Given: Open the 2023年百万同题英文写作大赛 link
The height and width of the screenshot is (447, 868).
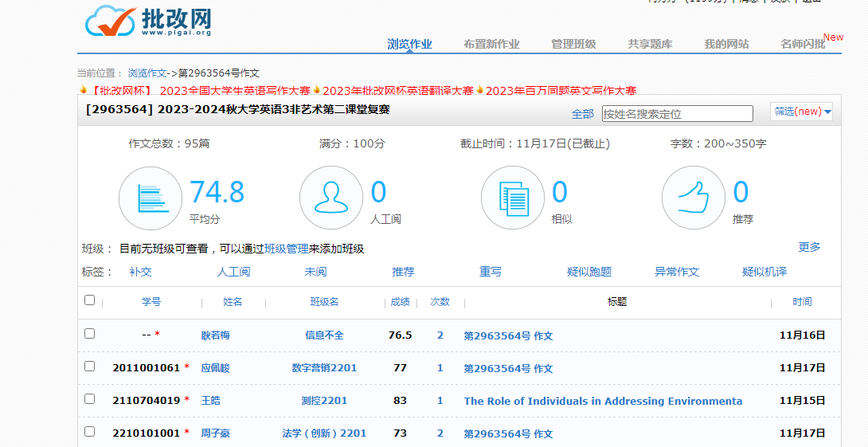Looking at the screenshot, I should (x=561, y=90).
